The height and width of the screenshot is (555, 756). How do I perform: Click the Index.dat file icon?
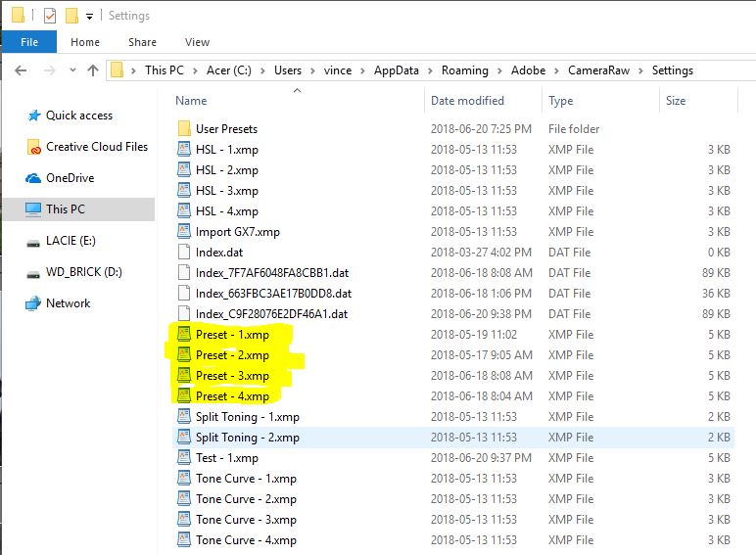tap(184, 252)
